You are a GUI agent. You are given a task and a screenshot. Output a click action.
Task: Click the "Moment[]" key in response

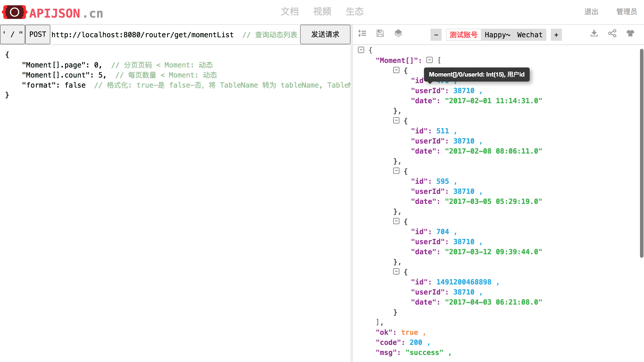397,60
